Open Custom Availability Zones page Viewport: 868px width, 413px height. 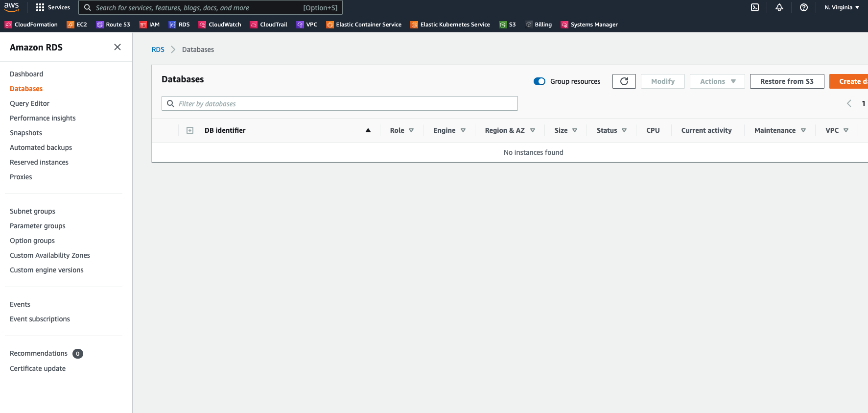50,255
